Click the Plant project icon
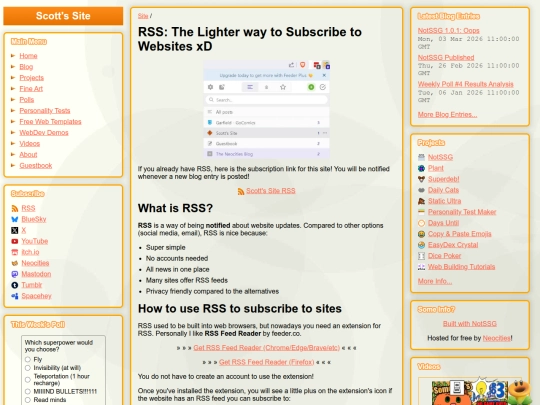Viewport: 540px width, 405px height. click(421, 168)
